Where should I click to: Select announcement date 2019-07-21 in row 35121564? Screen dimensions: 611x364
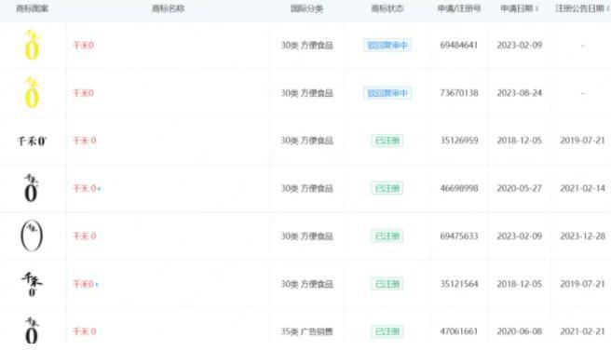582,284
